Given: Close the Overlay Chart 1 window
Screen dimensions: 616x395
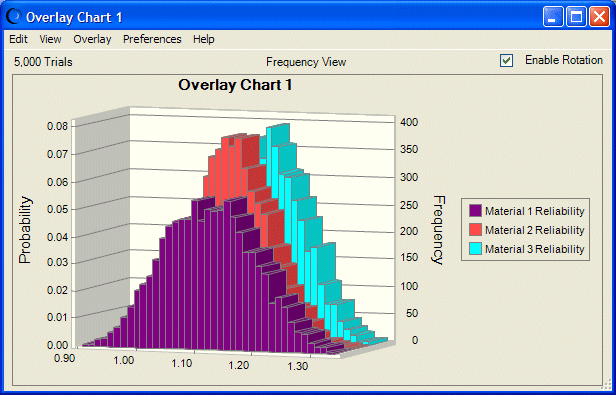Looking at the screenshot, I should (600, 17).
